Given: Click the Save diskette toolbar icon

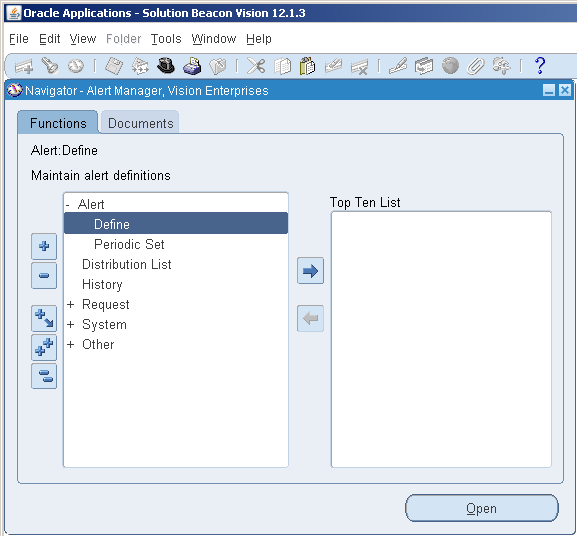Looking at the screenshot, I should pyautogui.click(x=114, y=66).
